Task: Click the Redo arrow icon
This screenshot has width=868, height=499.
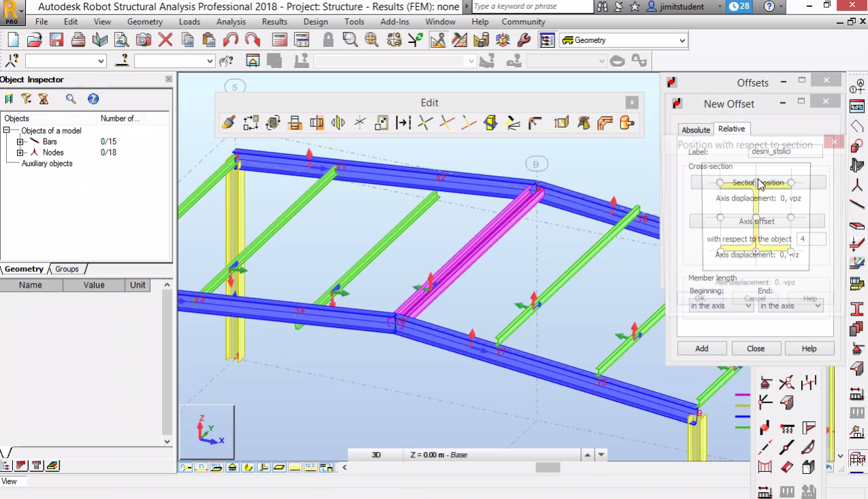Action: point(252,40)
